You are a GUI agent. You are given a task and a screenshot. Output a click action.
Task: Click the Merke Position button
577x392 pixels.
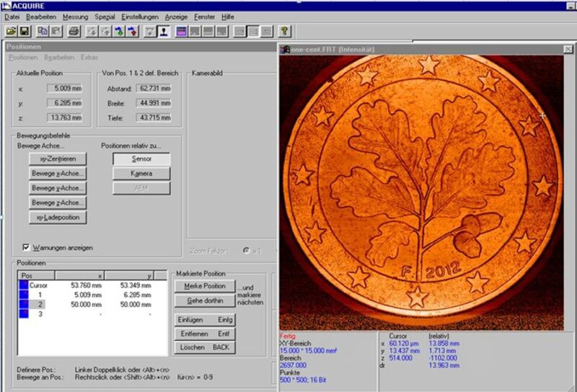point(205,286)
